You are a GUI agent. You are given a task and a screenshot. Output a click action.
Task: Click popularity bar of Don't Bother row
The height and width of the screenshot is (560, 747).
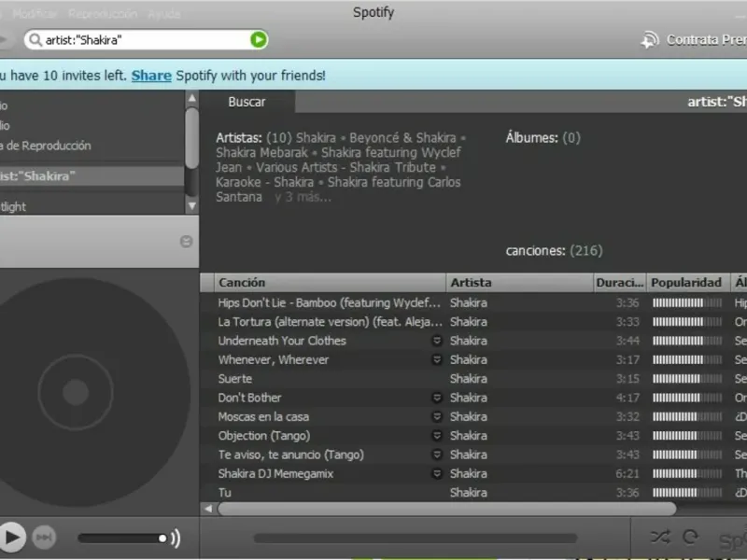pyautogui.click(x=687, y=398)
